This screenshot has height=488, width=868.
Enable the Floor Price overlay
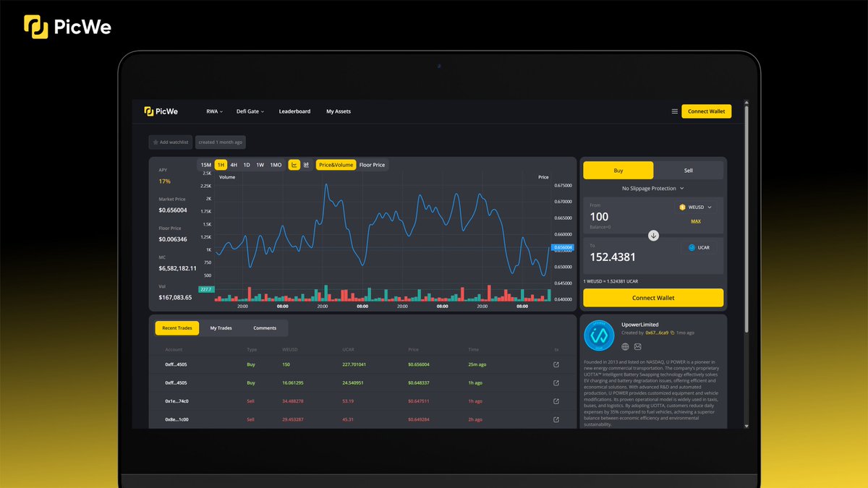(373, 165)
